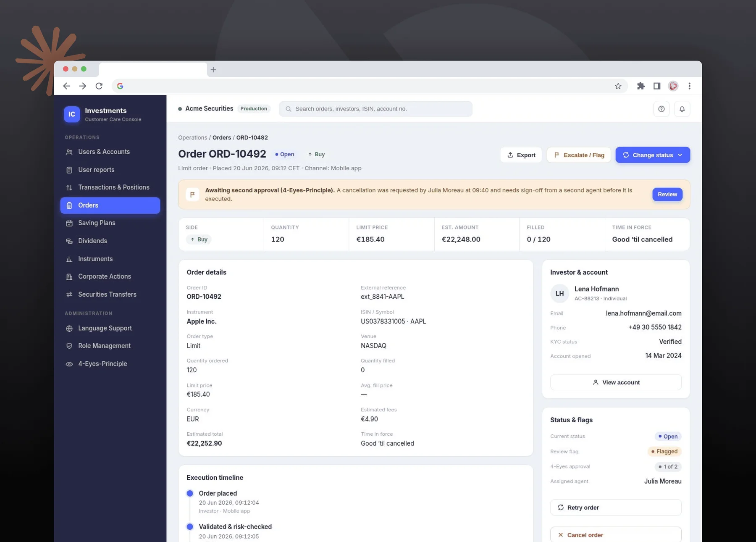Image resolution: width=756 pixels, height=542 pixels.
Task: Click Operations in the breadcrumb
Action: (x=192, y=138)
